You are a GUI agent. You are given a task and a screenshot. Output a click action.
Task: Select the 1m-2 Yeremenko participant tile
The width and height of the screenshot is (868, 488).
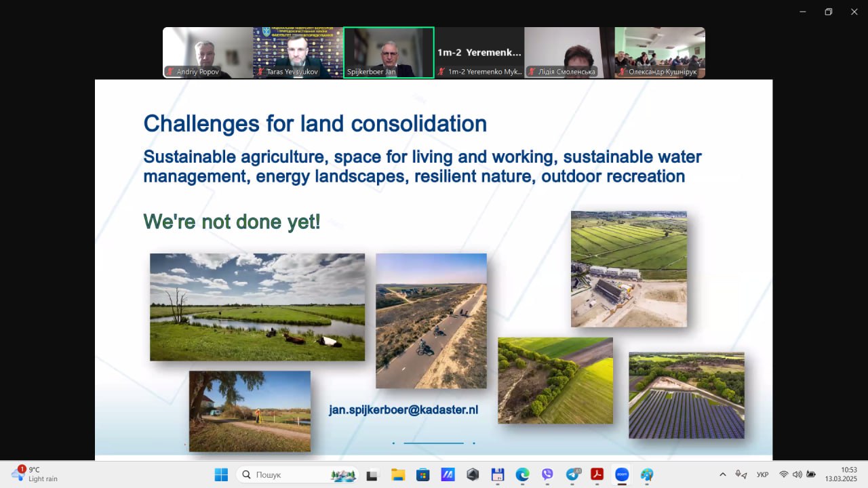(x=479, y=53)
